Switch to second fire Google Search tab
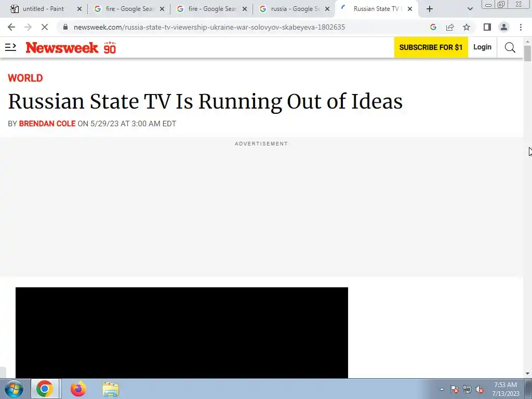Screen dimensions: 532x399 click(212, 9)
